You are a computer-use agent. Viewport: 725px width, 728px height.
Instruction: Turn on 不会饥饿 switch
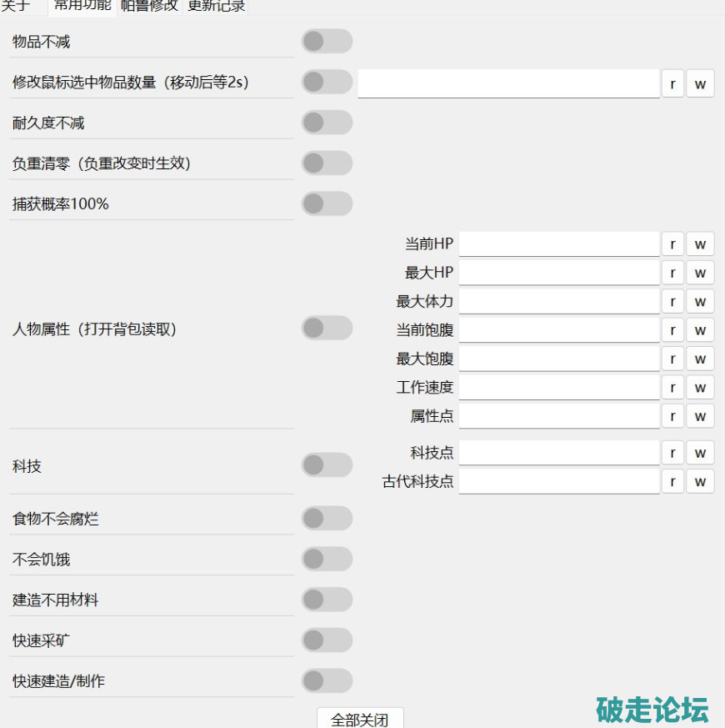tap(327, 559)
